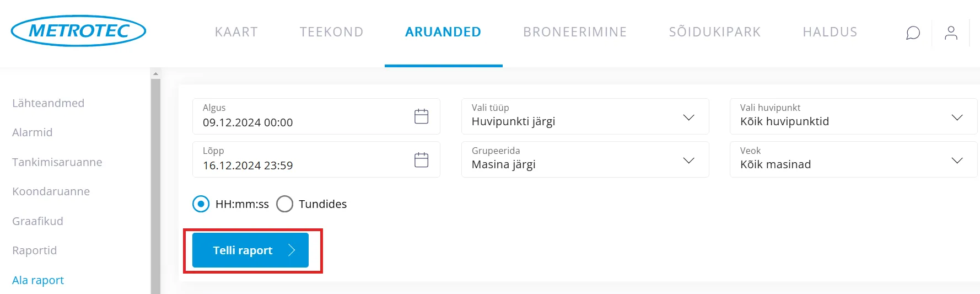
Task: Open the user profile icon
Action: click(951, 33)
